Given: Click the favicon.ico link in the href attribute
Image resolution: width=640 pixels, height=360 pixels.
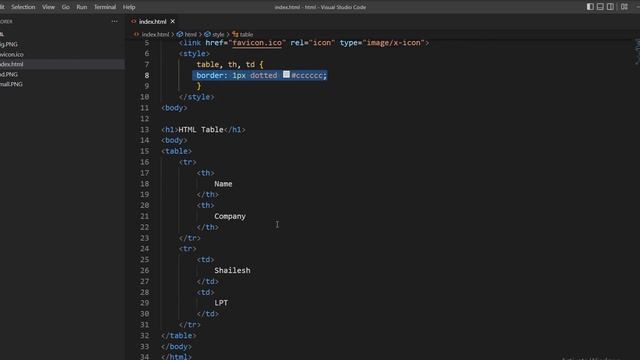Looking at the screenshot, I should (257, 43).
